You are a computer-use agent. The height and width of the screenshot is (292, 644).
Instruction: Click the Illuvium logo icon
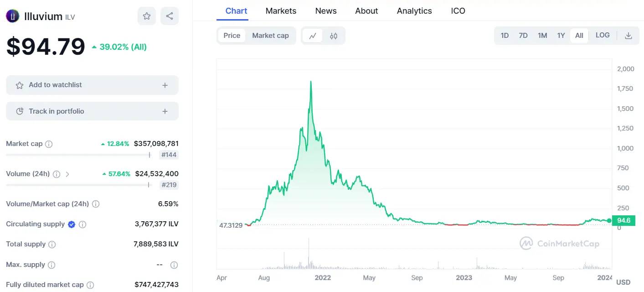(13, 16)
